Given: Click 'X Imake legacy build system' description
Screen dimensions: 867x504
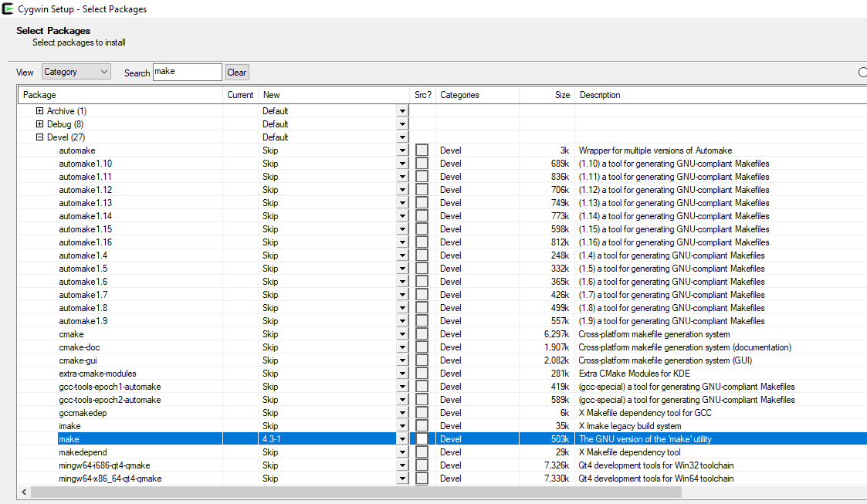Looking at the screenshot, I should tap(630, 426).
